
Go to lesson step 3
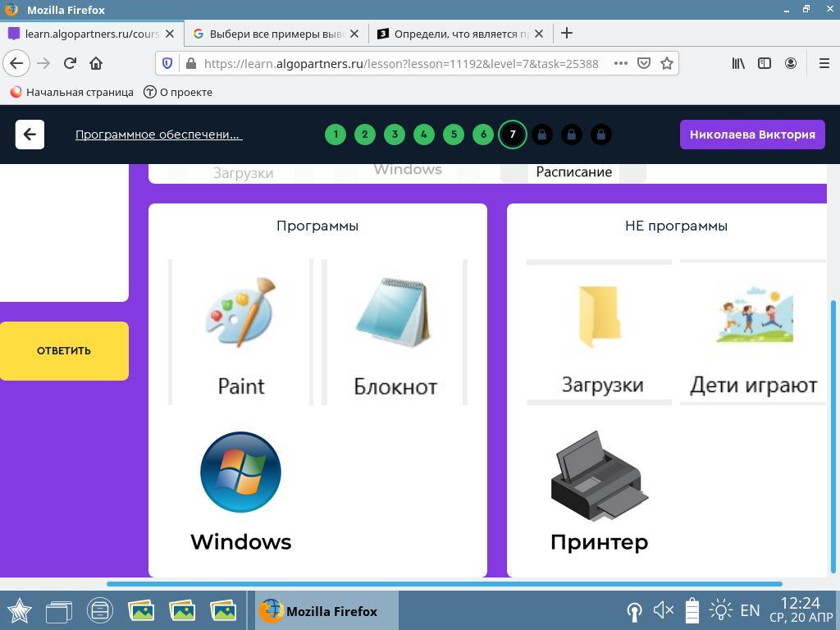[x=395, y=135]
